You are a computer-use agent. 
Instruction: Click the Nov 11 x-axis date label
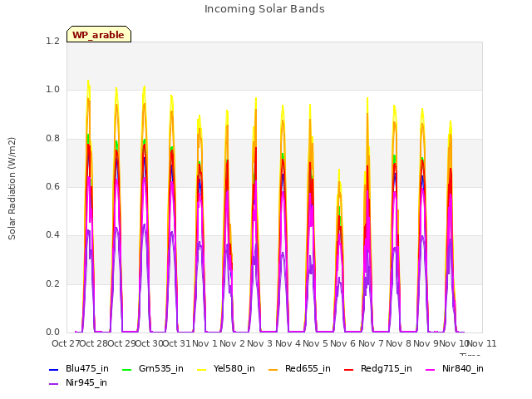pyautogui.click(x=482, y=343)
